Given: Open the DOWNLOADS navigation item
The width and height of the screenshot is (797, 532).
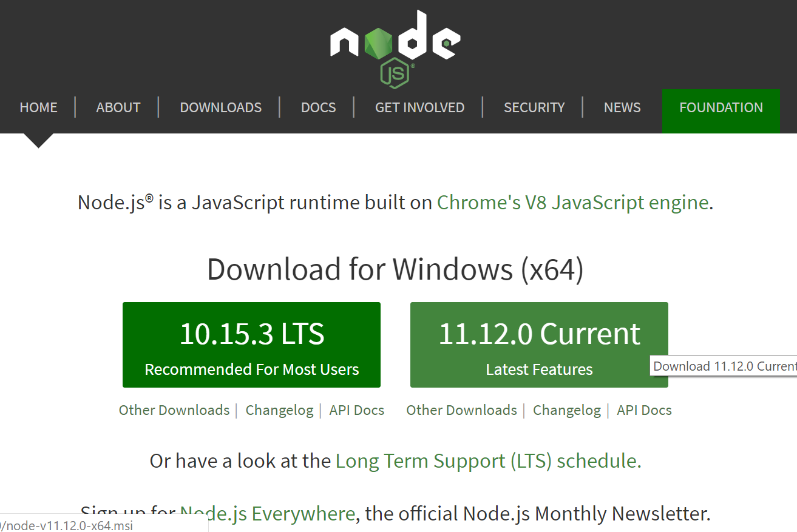Looking at the screenshot, I should click(x=220, y=108).
